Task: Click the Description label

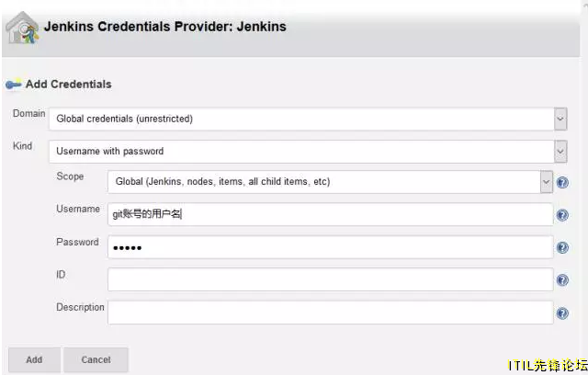Action: click(x=80, y=307)
